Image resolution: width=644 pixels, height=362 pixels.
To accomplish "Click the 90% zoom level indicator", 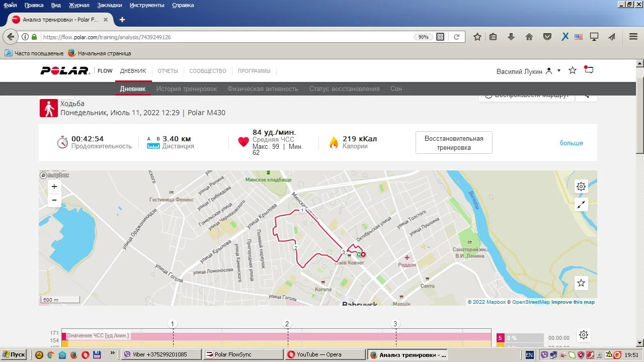I will pyautogui.click(x=423, y=37).
